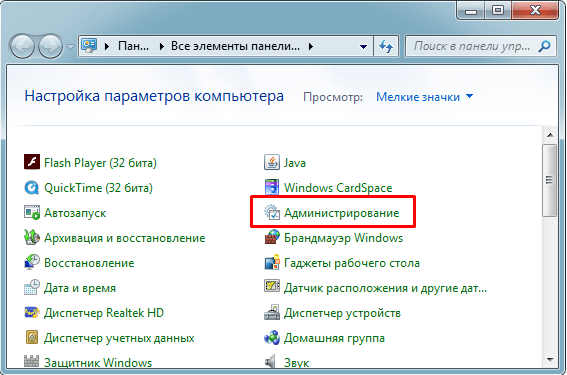Screen dimensions: 567x375
Task: Click the Диспетчер Realtek HD icon
Action: (x=32, y=312)
